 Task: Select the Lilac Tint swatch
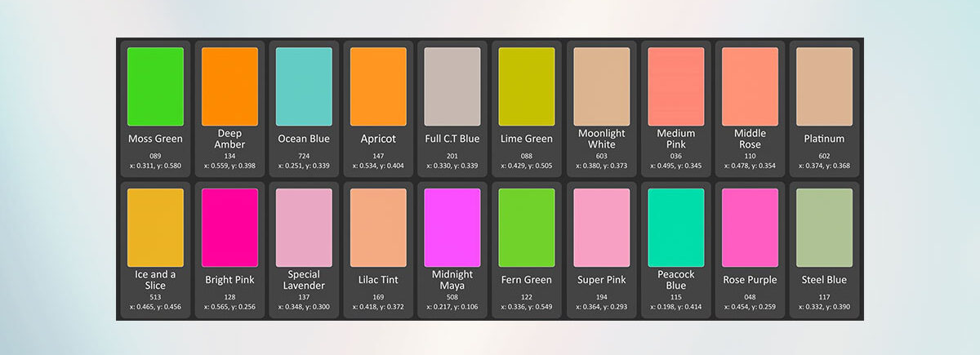378,228
